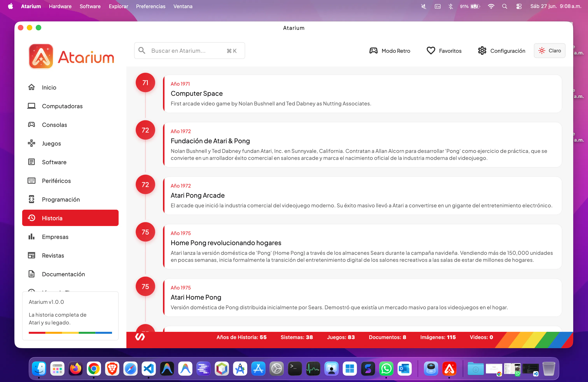Open the Explorar menu
588x382 pixels.
click(118, 6)
